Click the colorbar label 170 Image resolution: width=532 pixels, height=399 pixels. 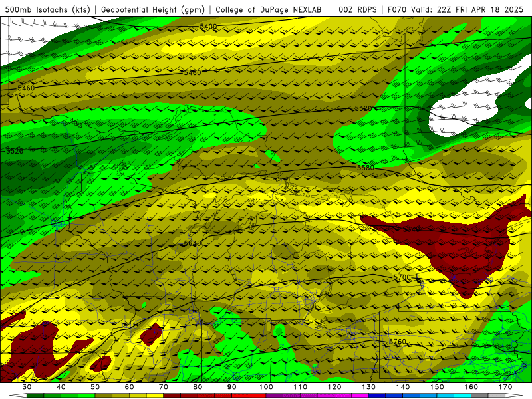click(505, 387)
